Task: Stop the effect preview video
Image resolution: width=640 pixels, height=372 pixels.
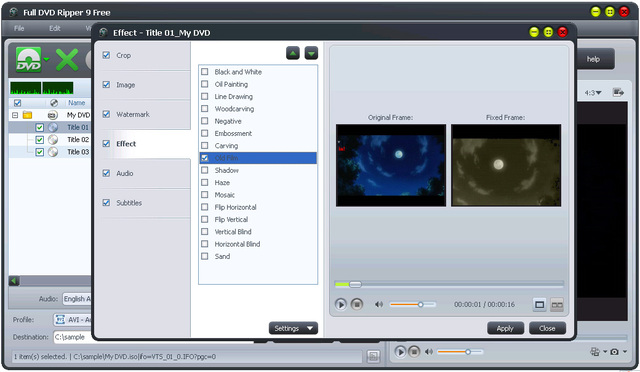Action: [x=357, y=304]
